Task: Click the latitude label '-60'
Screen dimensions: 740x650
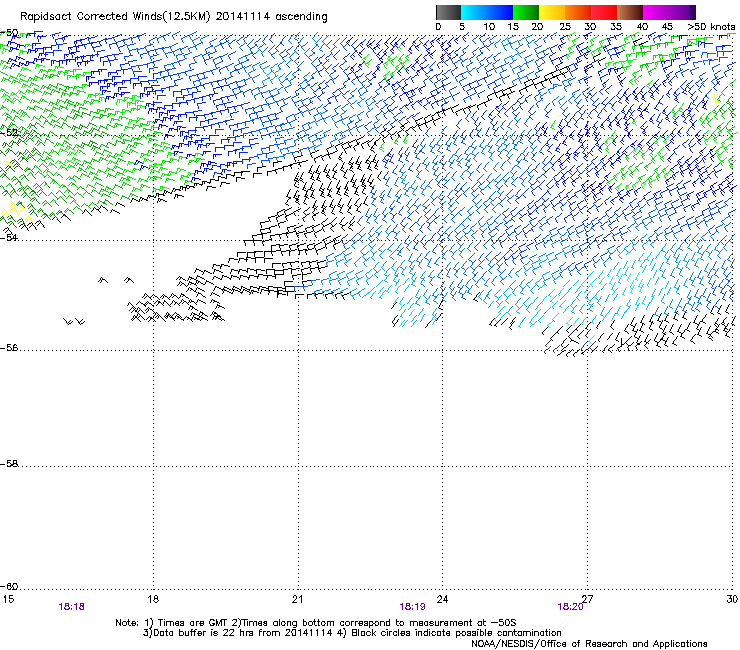Action: [9, 587]
